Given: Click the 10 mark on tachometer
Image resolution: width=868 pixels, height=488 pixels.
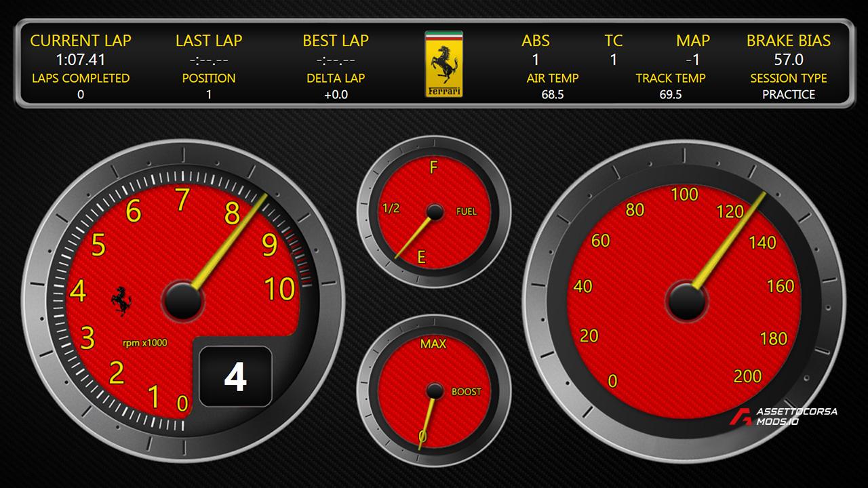Looking at the screenshot, I should coord(279,289).
